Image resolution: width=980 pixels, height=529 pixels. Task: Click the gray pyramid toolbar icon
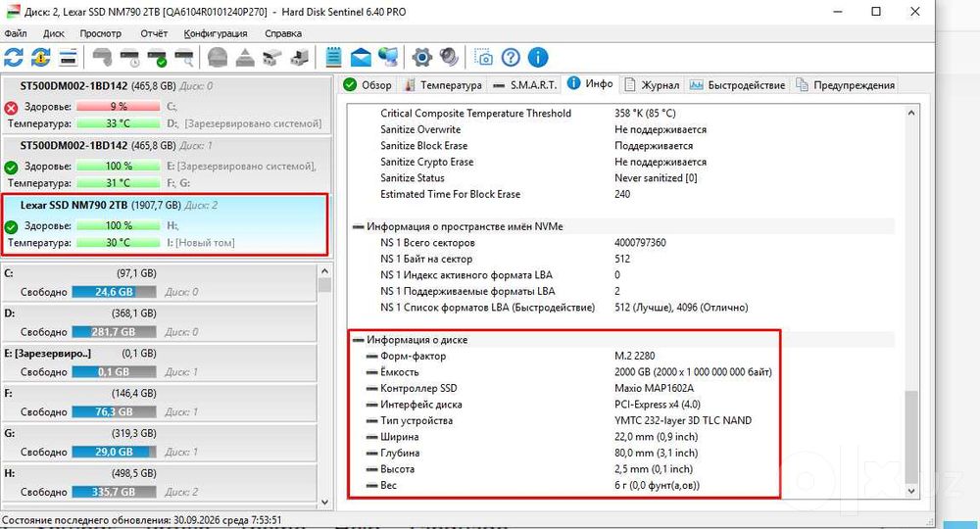(245, 58)
